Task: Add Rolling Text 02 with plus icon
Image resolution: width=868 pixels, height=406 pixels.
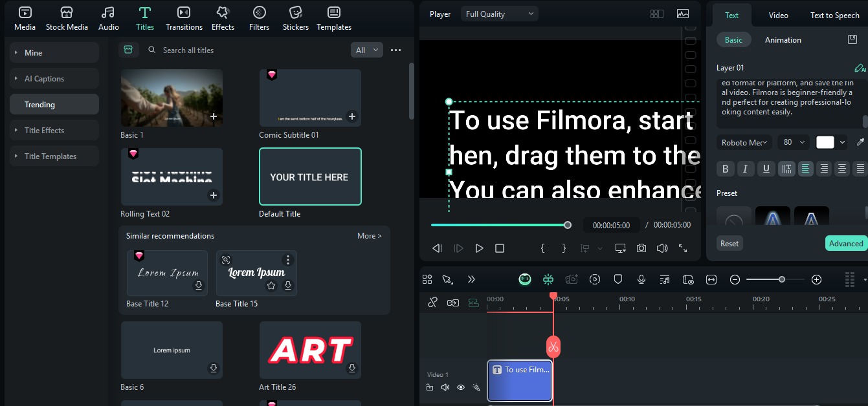Action: (214, 196)
